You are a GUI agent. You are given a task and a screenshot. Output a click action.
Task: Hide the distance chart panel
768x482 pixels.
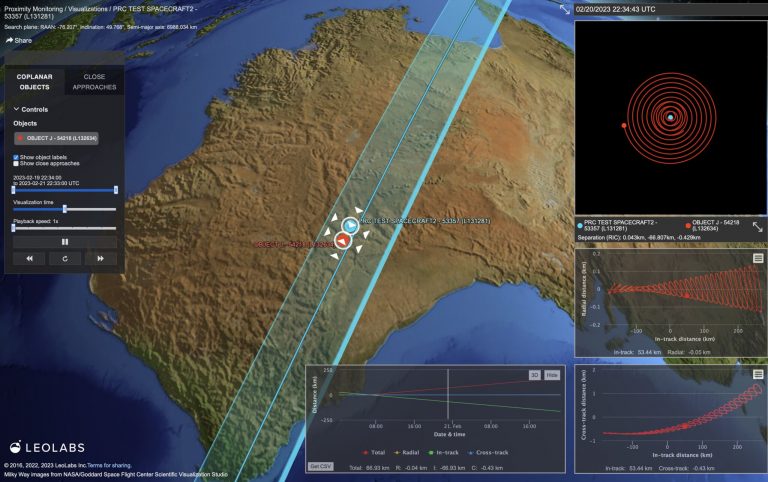(x=553, y=373)
